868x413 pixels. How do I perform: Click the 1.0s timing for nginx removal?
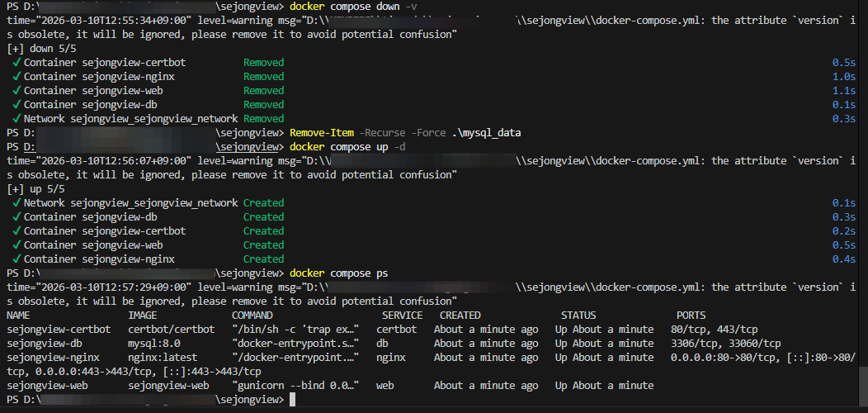pyautogui.click(x=843, y=77)
